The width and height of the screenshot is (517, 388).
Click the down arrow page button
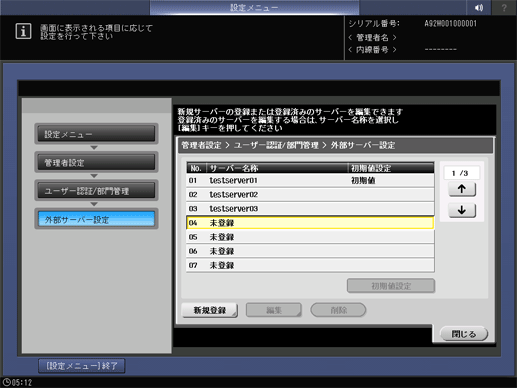(462, 210)
